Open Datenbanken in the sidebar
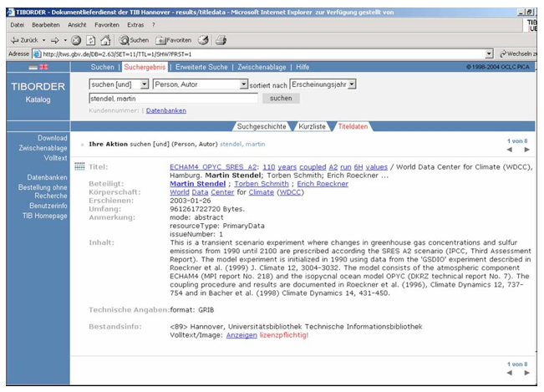Viewport: 544px width, 392px height. pos(47,177)
